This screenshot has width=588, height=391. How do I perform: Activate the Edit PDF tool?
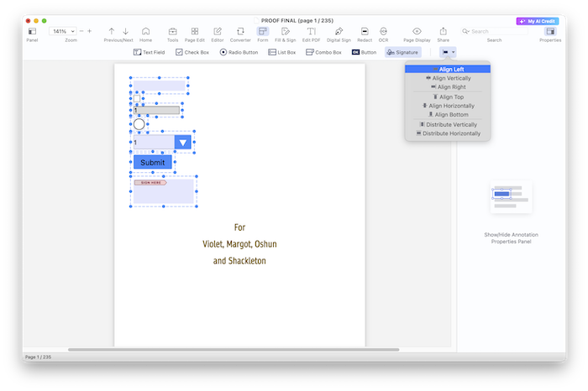coord(312,31)
